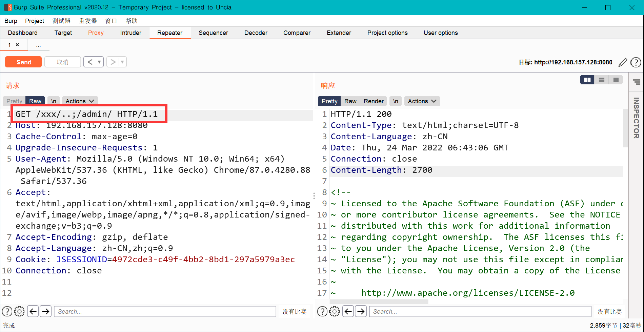Switch to Dashboard tab

click(23, 33)
